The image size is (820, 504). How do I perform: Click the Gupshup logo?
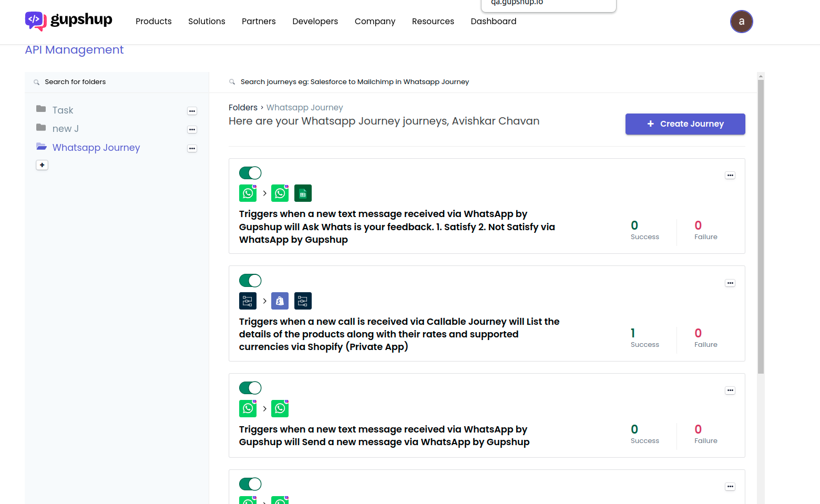point(68,21)
